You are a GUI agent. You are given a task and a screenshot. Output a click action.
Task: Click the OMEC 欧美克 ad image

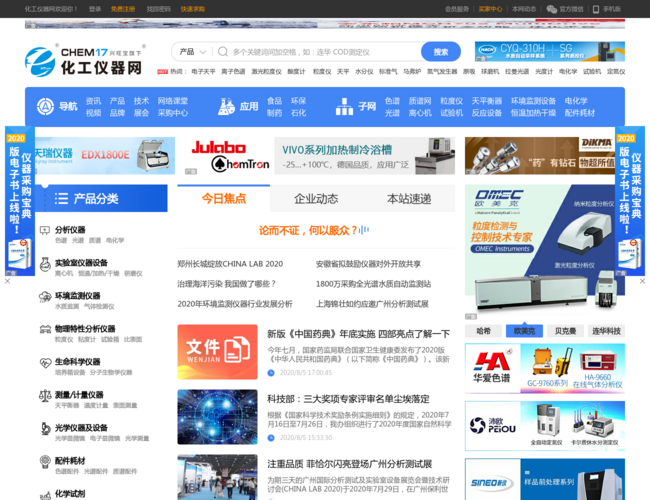(545, 252)
